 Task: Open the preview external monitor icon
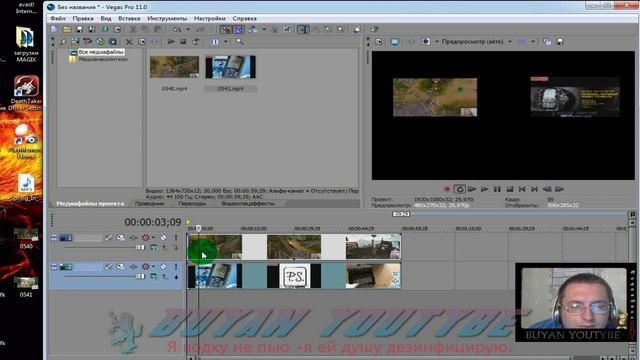coord(395,42)
